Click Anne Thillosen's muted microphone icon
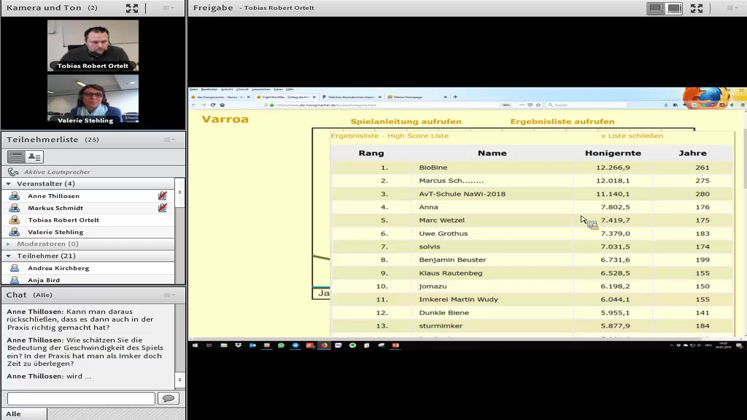Viewport: 747px width, 420px height. [x=162, y=196]
